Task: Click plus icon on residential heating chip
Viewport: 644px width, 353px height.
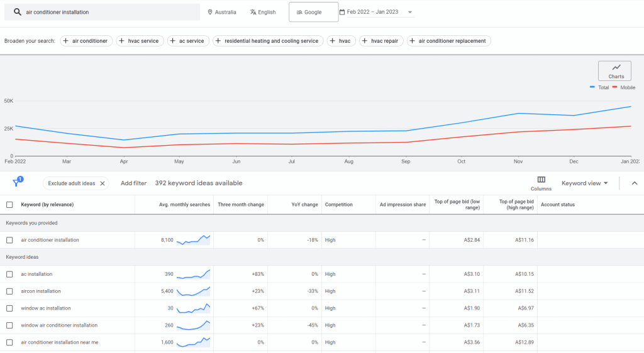Action: [218, 41]
